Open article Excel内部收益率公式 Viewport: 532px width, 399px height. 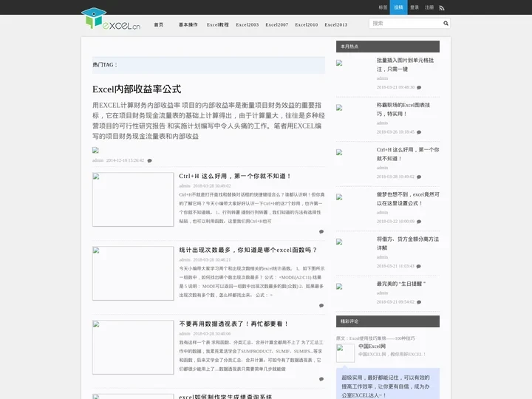(x=137, y=89)
